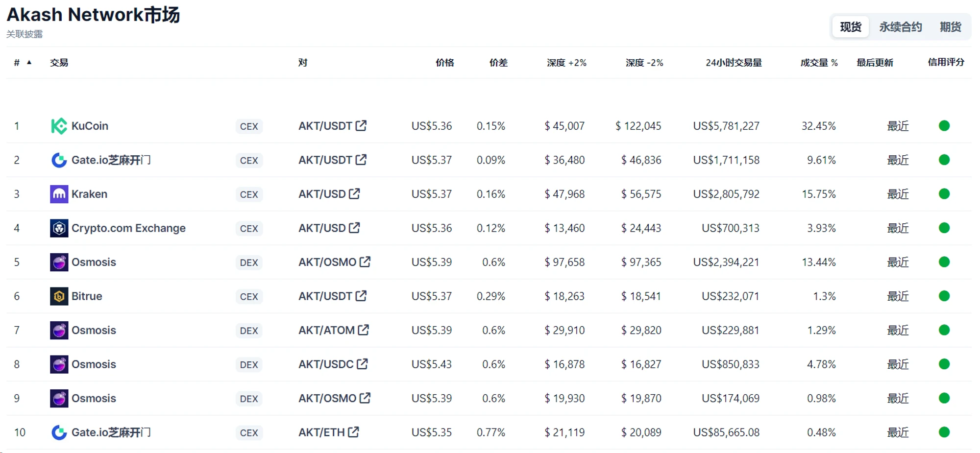Click the DEX tag in the AKT/ATOM row
Screen dimensions: 980x453
click(x=249, y=331)
